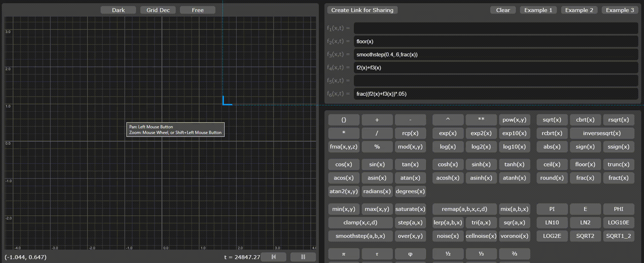This screenshot has height=263, width=644.
Task: Insert the voronoi(x) function
Action: 514,236
